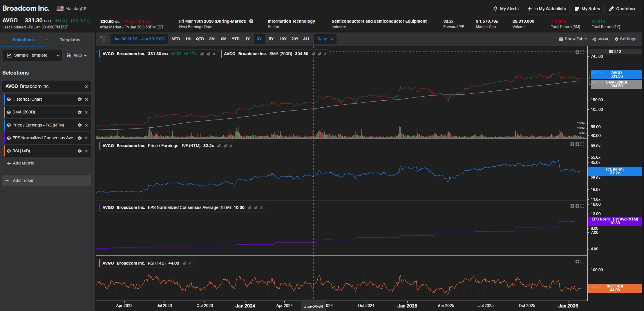Remove SMA (200D) metric with its X
This screenshot has height=311, width=644.
(86, 112)
